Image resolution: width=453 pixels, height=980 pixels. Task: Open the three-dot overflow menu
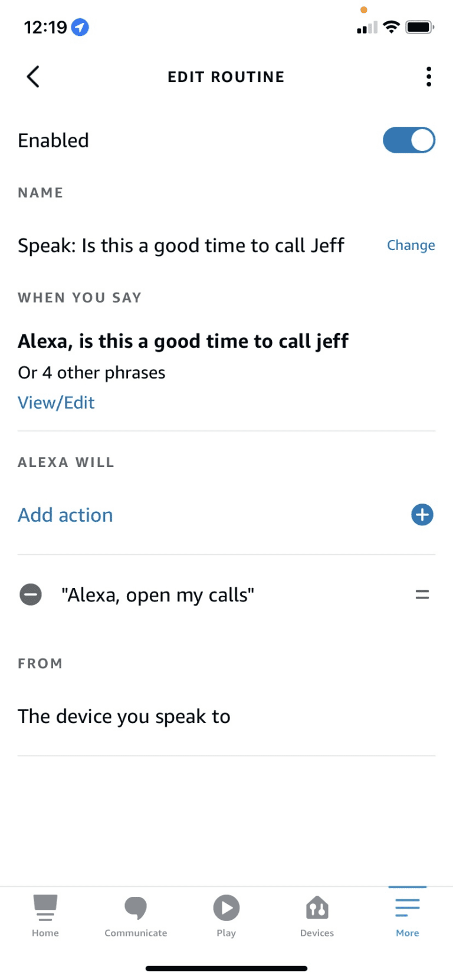tap(429, 76)
